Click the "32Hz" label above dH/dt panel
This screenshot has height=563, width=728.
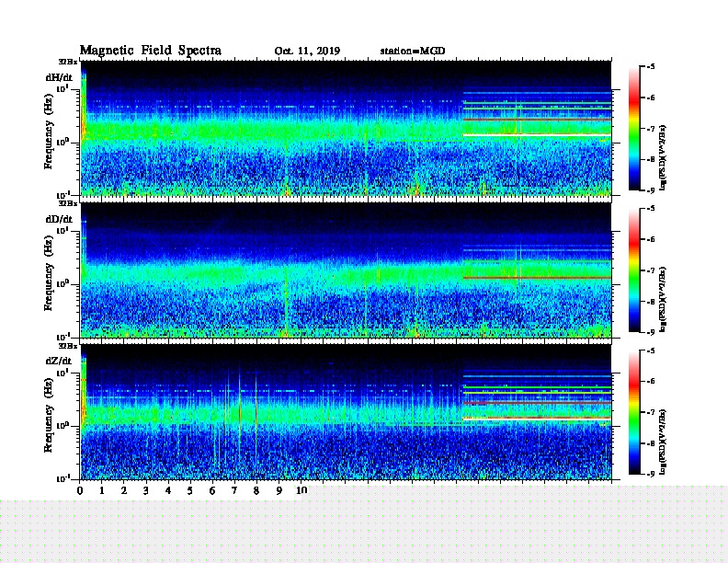[68, 62]
